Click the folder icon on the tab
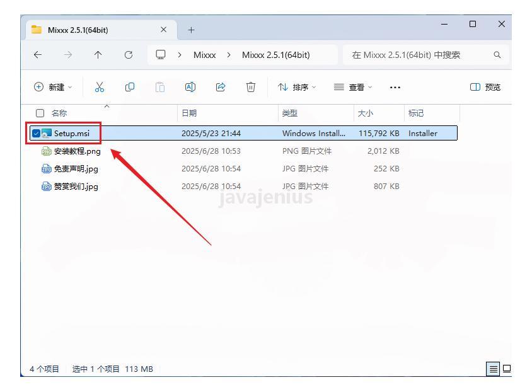This screenshot has height=392, width=532. pyautogui.click(x=37, y=30)
